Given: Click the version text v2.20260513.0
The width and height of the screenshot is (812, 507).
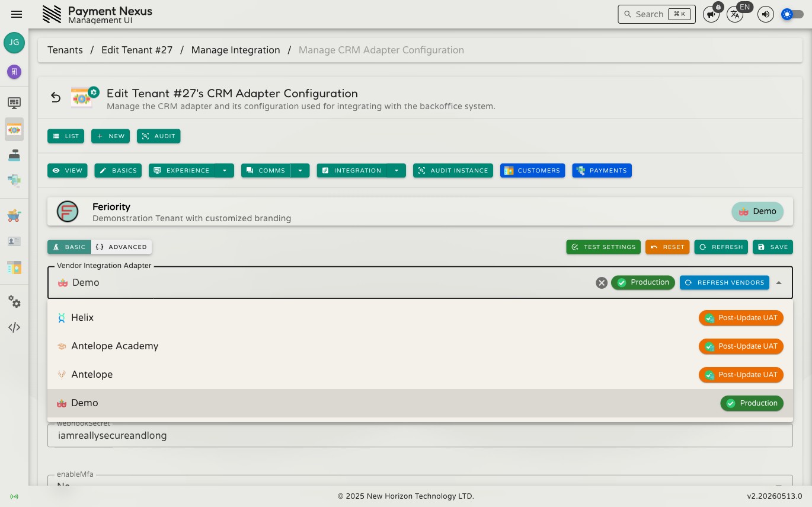Looking at the screenshot, I should tap(774, 496).
